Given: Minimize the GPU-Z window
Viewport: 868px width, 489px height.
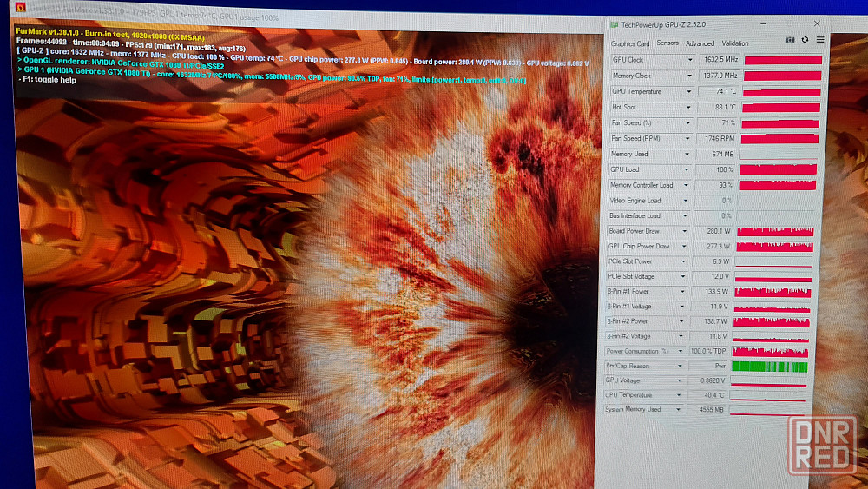Looking at the screenshot, I should point(763,23).
